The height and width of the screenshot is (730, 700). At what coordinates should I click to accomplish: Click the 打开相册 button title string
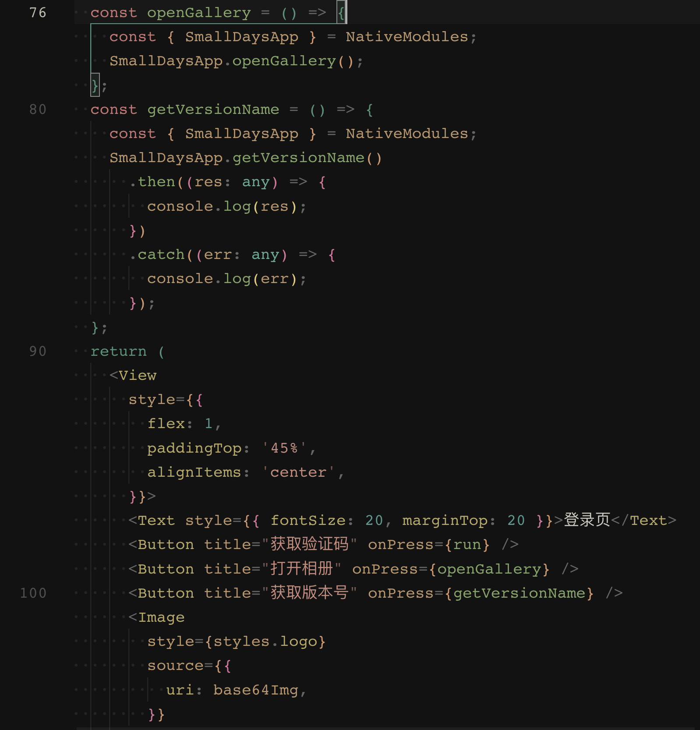[x=301, y=569]
